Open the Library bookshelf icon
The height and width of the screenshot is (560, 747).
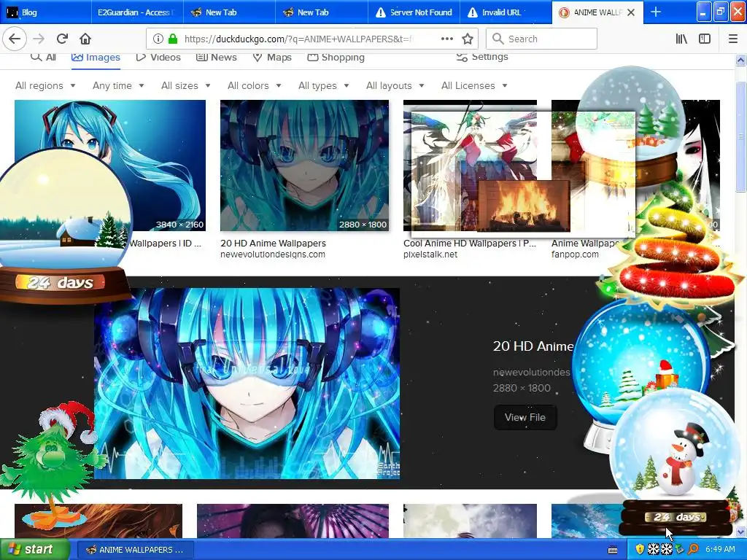681,39
